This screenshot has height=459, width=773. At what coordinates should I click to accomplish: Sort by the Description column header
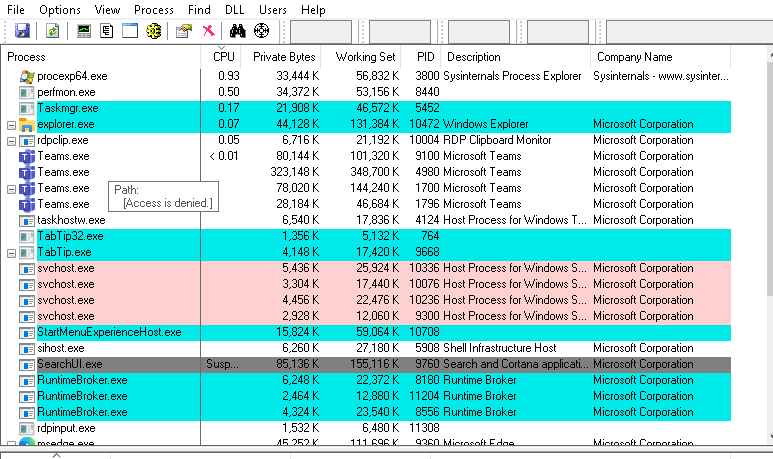(x=516, y=57)
